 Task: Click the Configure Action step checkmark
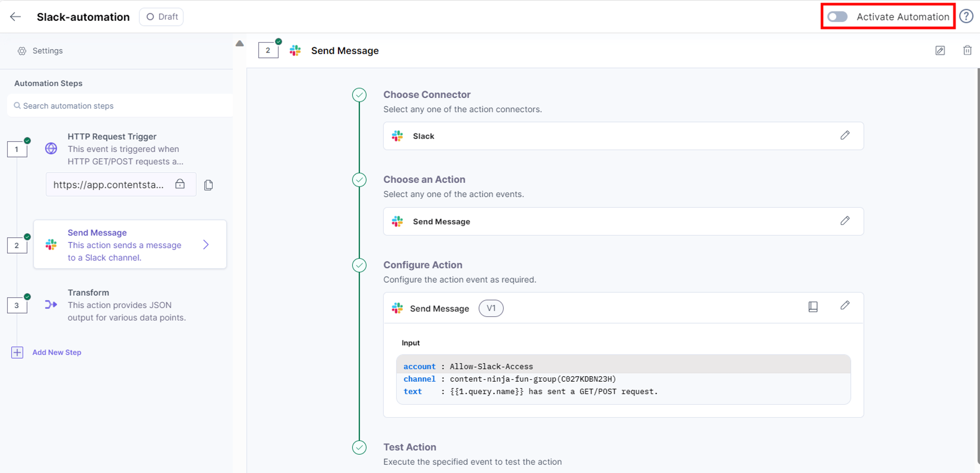(x=359, y=265)
